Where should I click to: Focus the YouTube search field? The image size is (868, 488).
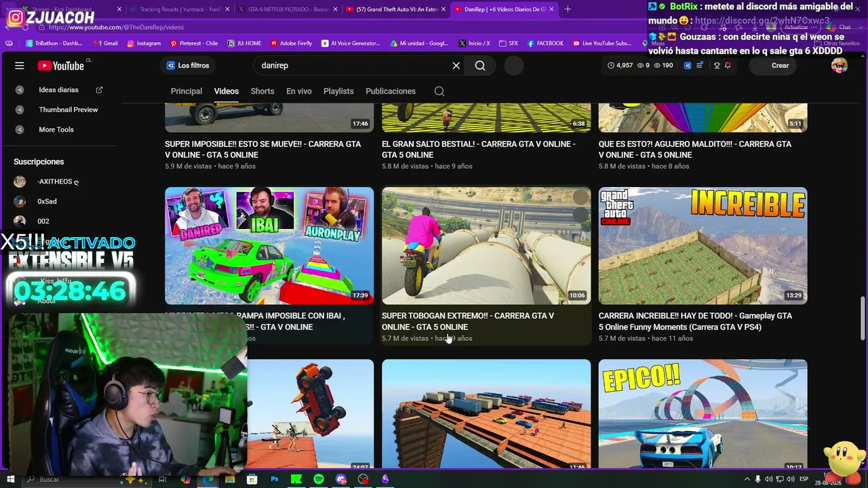(x=353, y=66)
